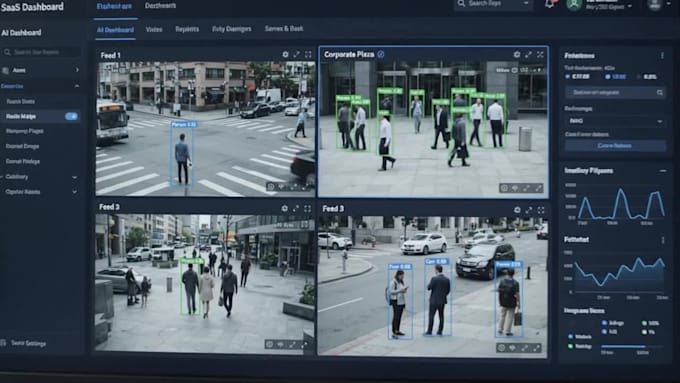This screenshot has width=680, height=383.
Task: Click magnifier icon in top search box
Action: tap(461, 3)
